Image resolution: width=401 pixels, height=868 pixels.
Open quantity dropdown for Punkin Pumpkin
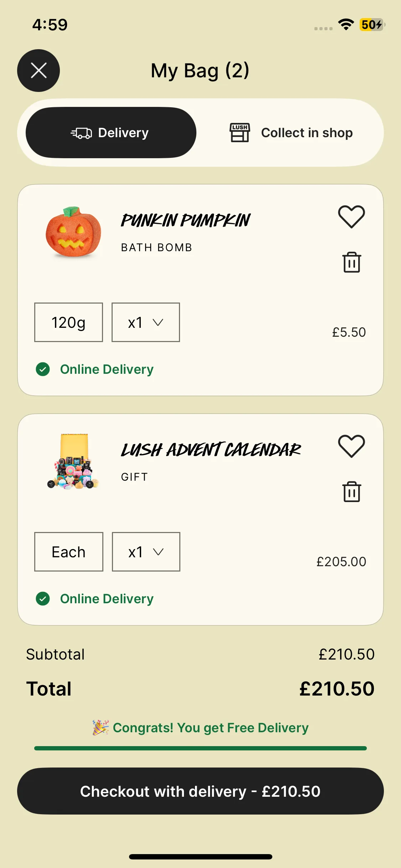[146, 322]
